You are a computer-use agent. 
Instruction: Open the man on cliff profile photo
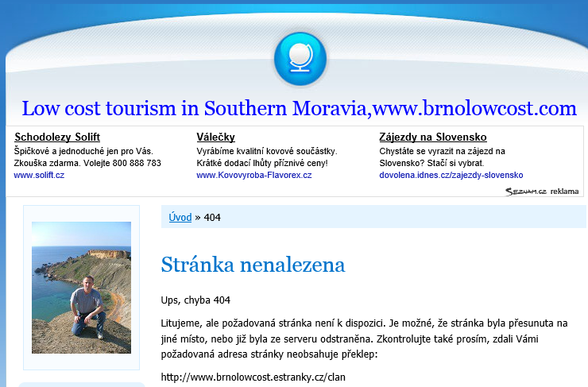click(x=81, y=287)
